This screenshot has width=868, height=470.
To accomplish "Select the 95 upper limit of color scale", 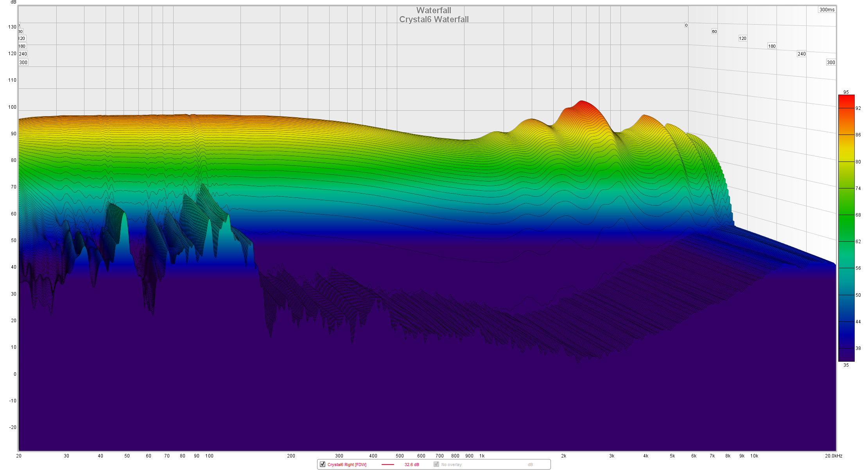I will tap(846, 92).
